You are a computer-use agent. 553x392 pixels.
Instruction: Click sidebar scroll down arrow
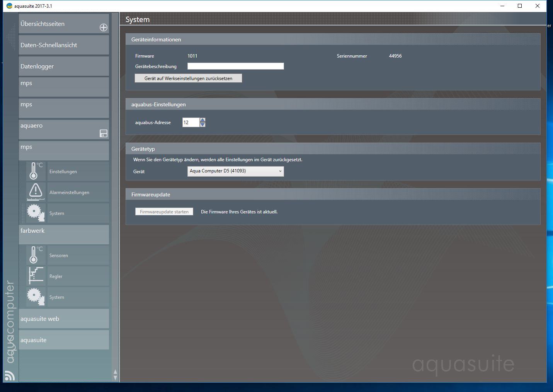tap(115, 378)
